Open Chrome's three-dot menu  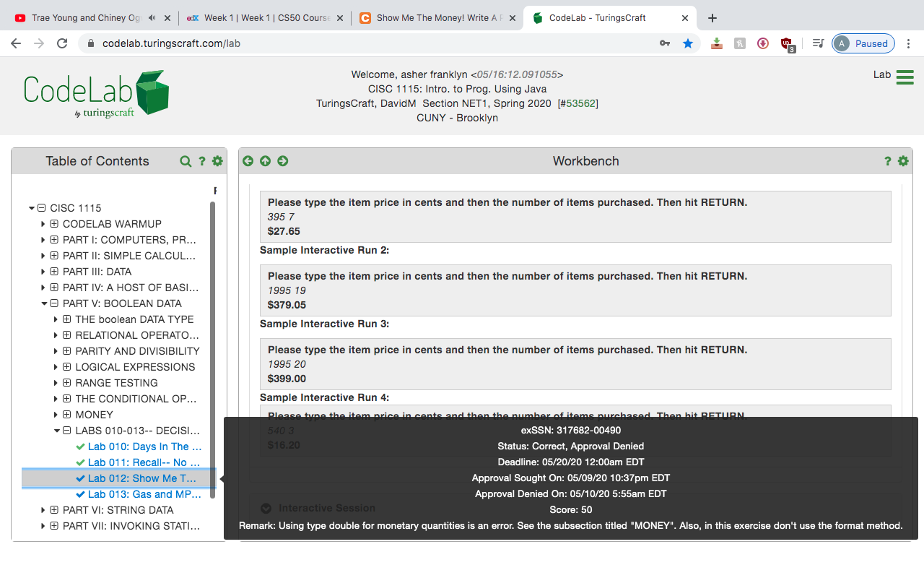(x=909, y=43)
